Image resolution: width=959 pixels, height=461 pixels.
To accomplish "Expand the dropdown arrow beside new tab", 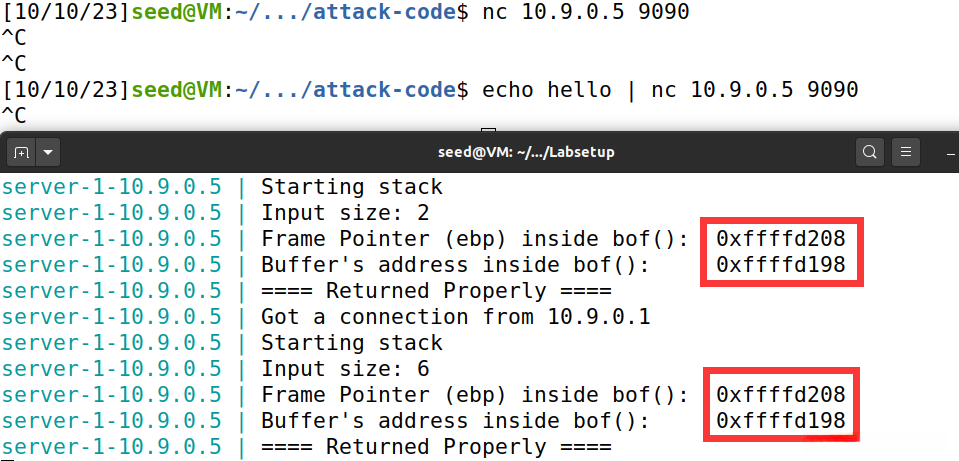I will click(47, 152).
